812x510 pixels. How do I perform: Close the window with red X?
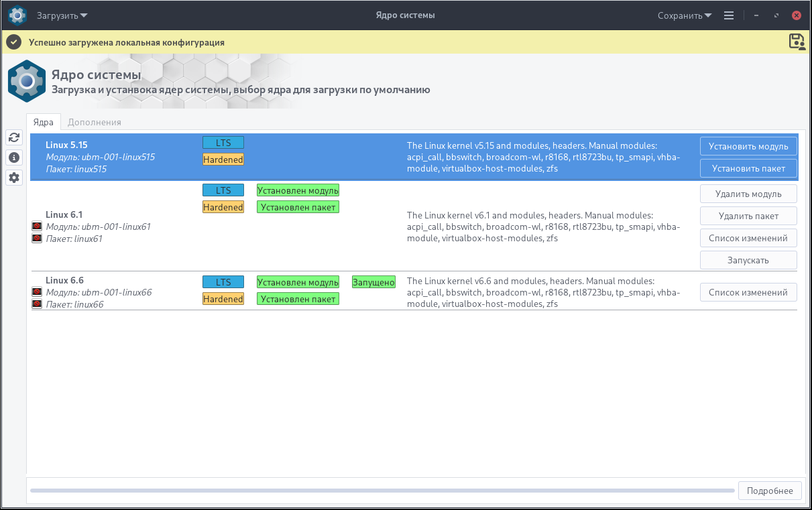click(x=797, y=15)
